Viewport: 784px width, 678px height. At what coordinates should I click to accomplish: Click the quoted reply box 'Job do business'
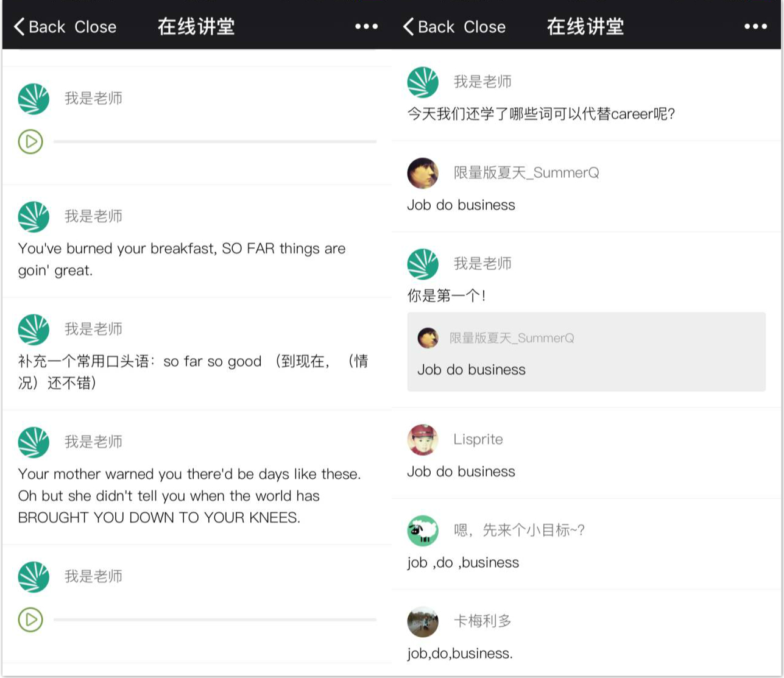(586, 352)
